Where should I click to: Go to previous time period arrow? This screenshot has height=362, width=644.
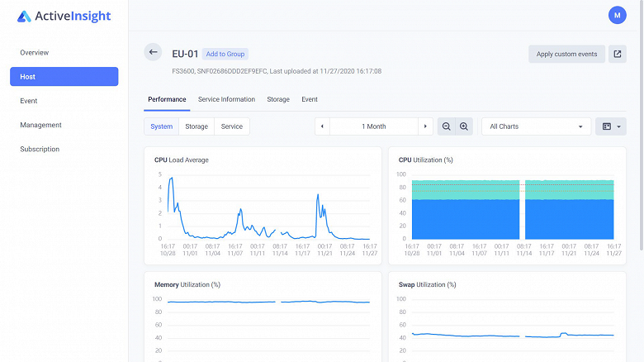coord(323,126)
